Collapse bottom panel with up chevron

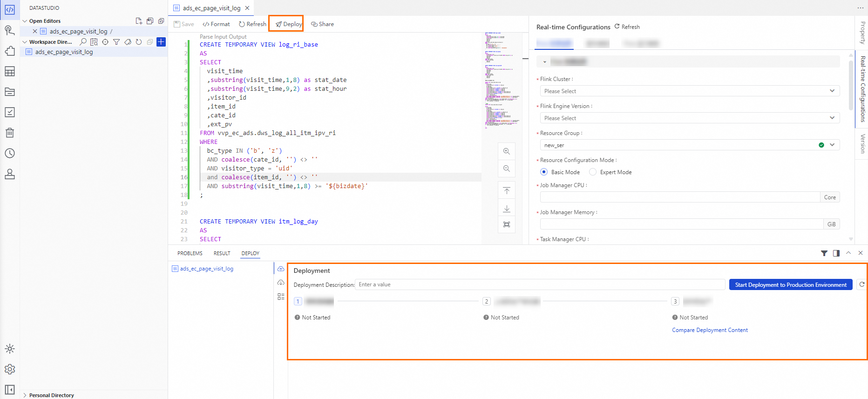tap(848, 253)
